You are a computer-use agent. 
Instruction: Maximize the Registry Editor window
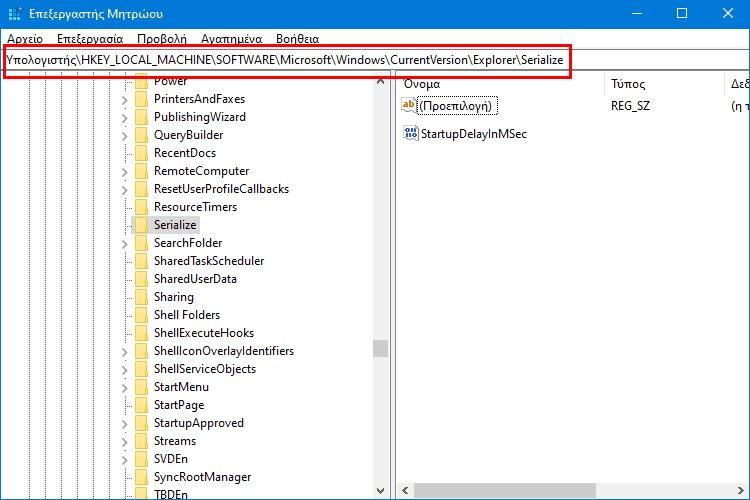click(682, 13)
